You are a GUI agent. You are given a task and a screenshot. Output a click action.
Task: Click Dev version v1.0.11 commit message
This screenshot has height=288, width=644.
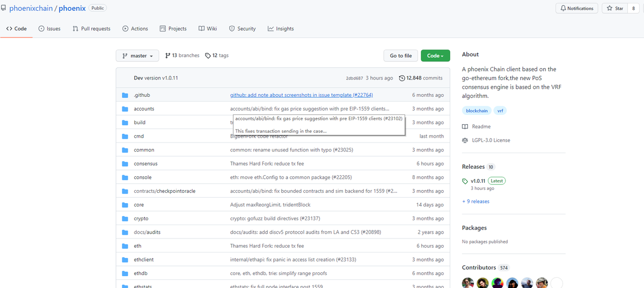(x=156, y=78)
